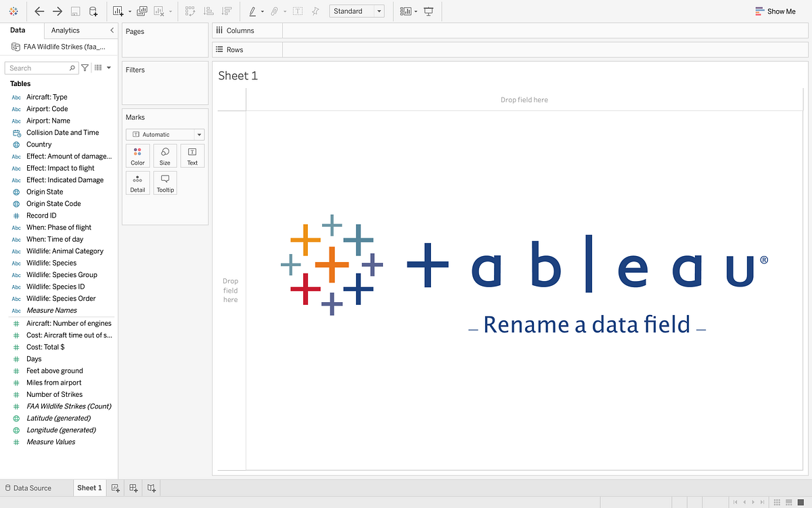Screen dimensions: 812x508
Task: Switch to the Analytics tab
Action: (66, 30)
